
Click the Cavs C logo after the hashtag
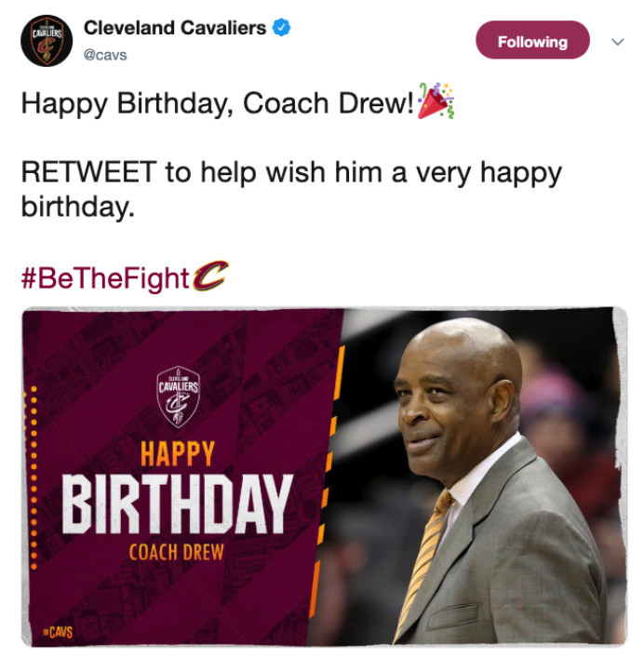pyautogui.click(x=210, y=276)
